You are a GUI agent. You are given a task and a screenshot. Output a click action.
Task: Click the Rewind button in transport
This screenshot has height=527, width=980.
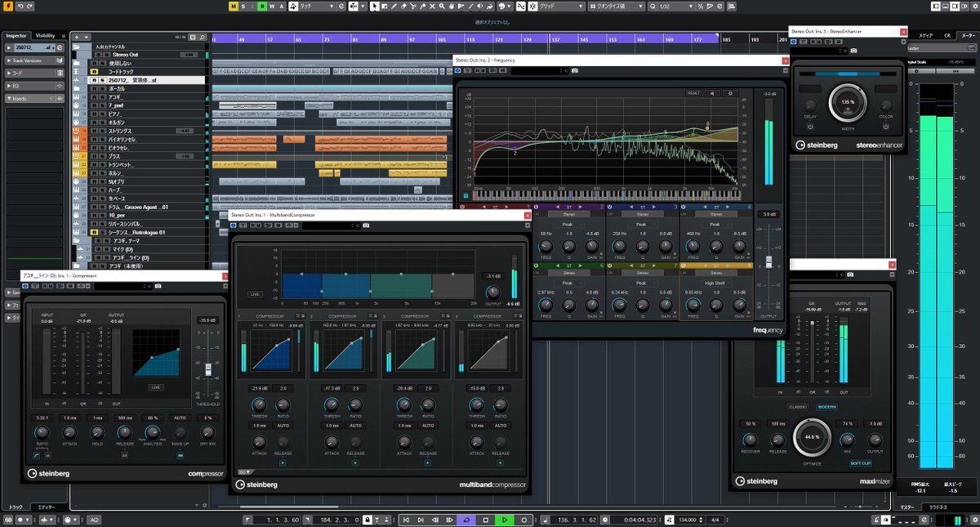click(x=435, y=520)
